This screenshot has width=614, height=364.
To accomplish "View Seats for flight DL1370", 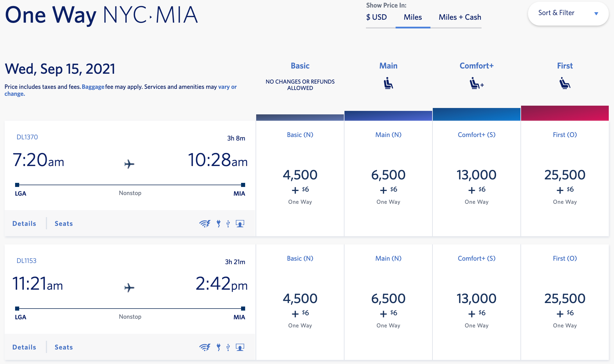I will 64,224.
